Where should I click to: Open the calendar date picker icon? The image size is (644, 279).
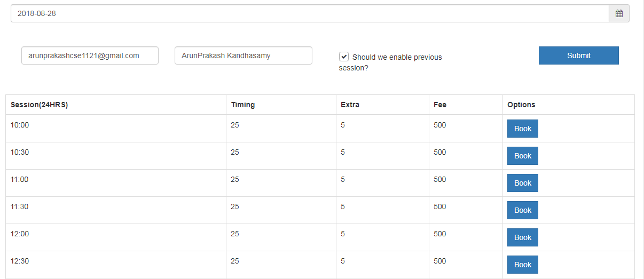coord(619,13)
